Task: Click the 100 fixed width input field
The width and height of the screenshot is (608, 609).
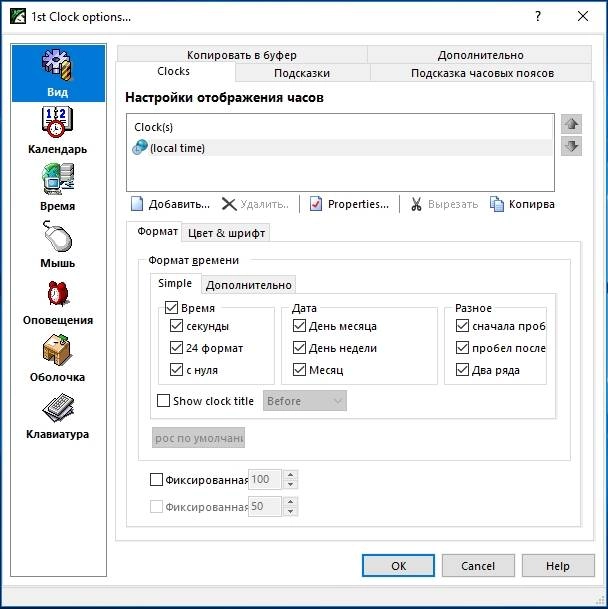Action: click(x=265, y=479)
